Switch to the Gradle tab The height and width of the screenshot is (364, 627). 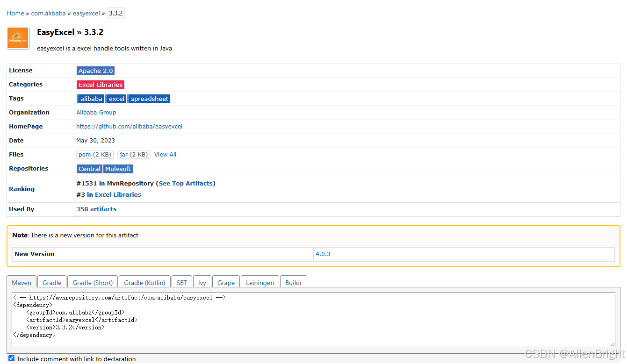coord(51,282)
